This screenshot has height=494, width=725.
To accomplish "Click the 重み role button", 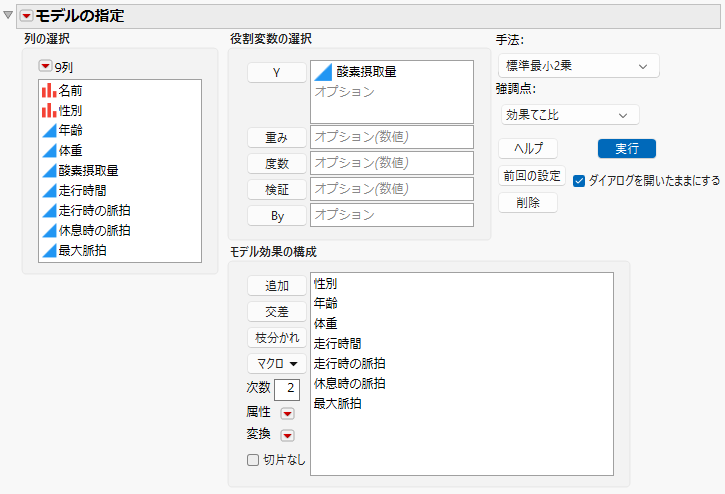I will coord(276,137).
